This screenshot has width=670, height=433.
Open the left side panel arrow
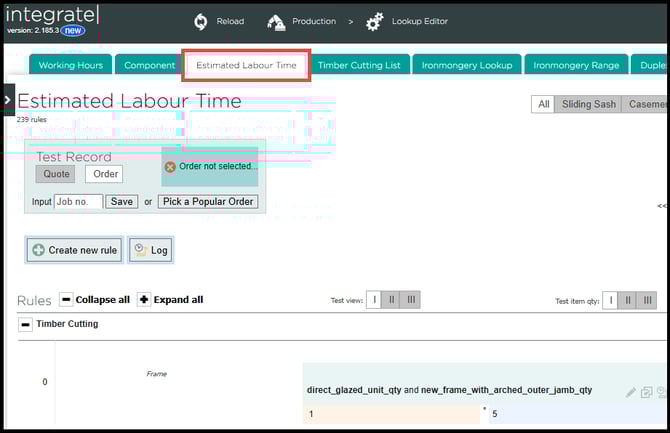pos(8,100)
